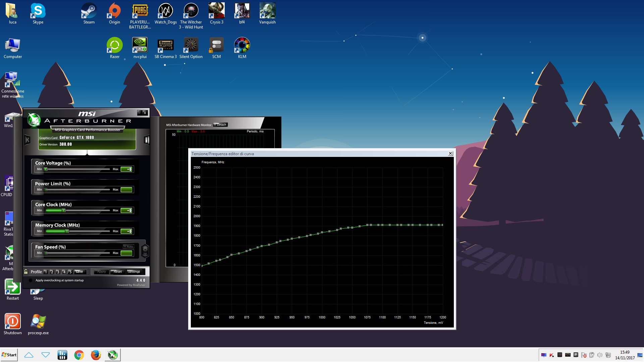
Task: Open Razer desktop shortcut
Action: tap(114, 48)
